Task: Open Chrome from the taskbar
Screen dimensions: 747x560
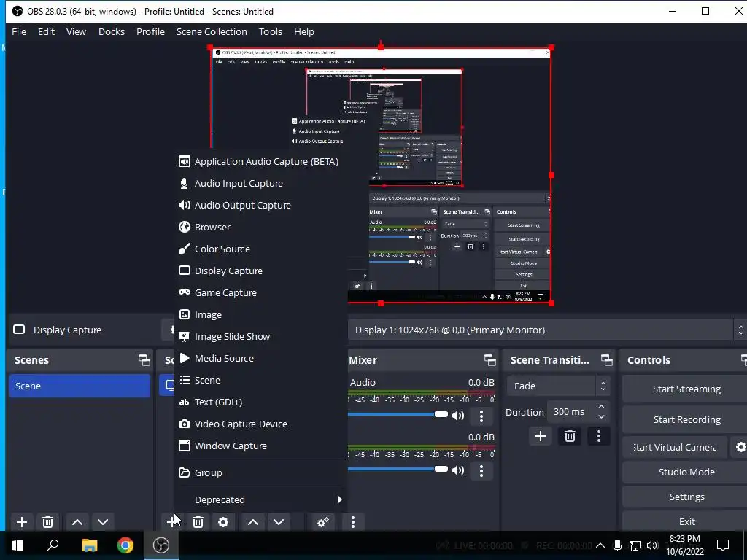Action: click(x=125, y=545)
